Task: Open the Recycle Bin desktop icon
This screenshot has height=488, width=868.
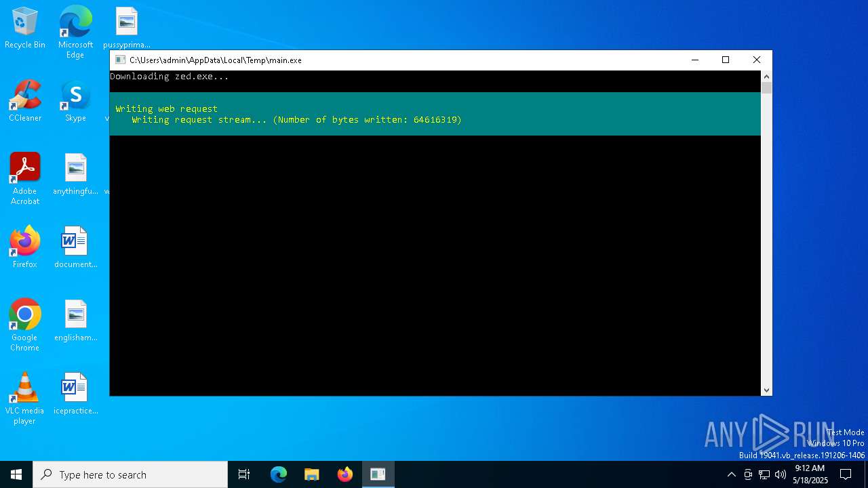Action: [25, 28]
